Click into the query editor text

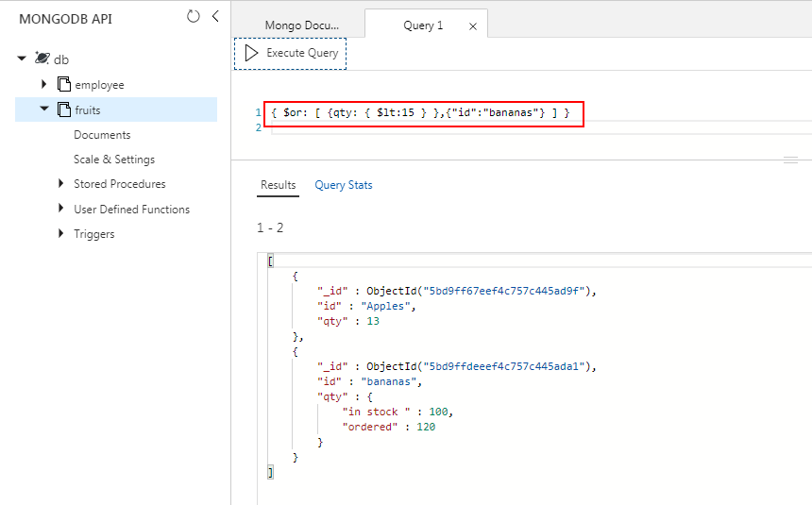click(x=420, y=113)
